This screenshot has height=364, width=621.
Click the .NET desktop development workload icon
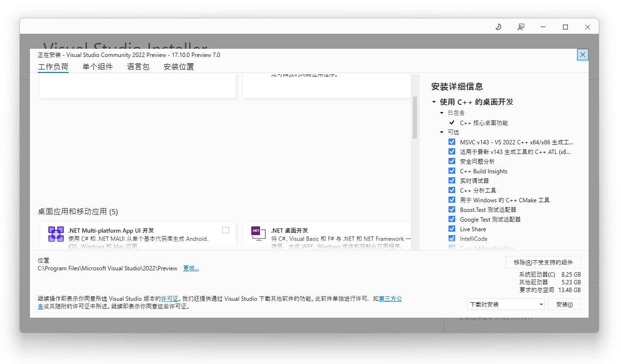[x=259, y=234]
